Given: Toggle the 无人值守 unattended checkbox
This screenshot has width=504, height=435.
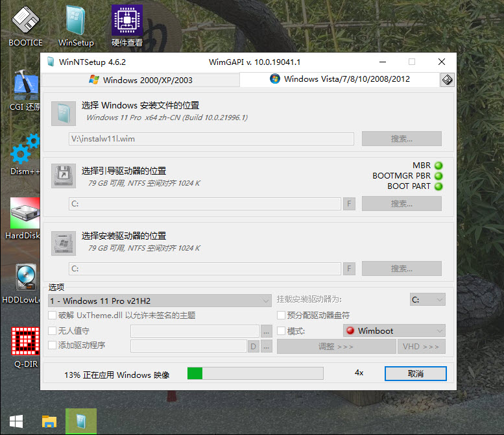Looking at the screenshot, I should (x=52, y=330).
